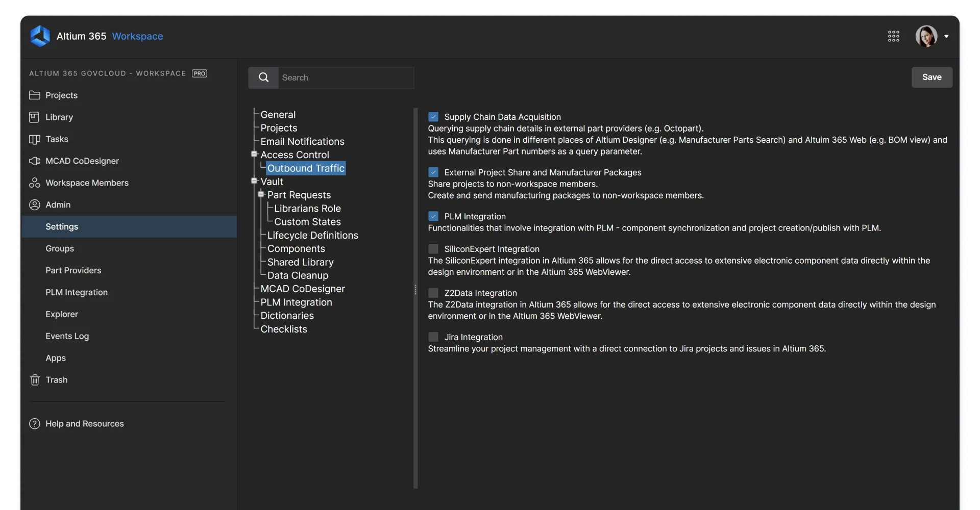Click the Altium 365 logo icon
This screenshot has width=980, height=510.
click(x=40, y=36)
